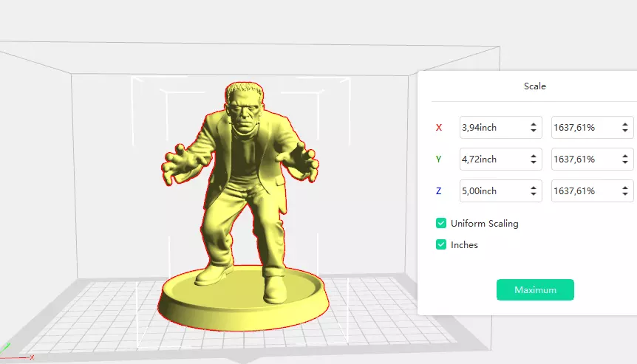Click the X scale percentage field

point(593,128)
